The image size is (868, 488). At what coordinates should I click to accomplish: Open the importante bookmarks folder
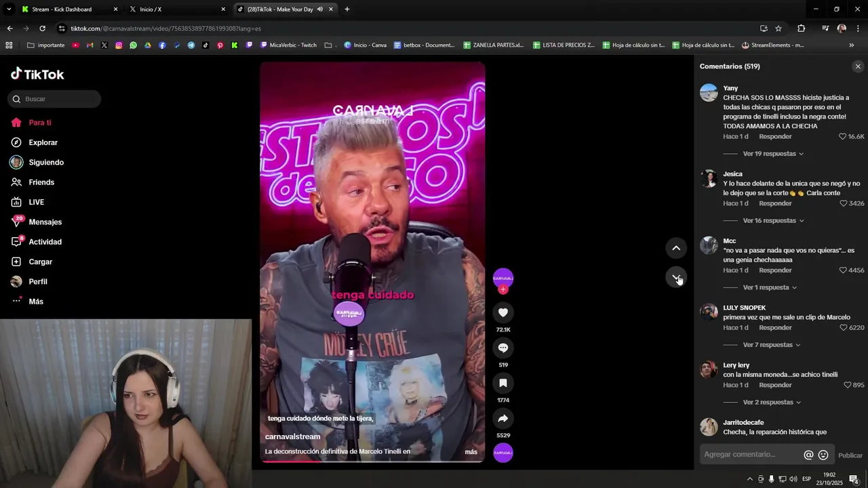click(45, 45)
